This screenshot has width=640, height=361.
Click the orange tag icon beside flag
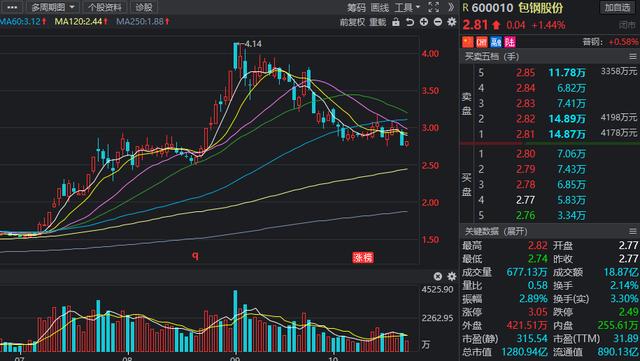click(482, 42)
